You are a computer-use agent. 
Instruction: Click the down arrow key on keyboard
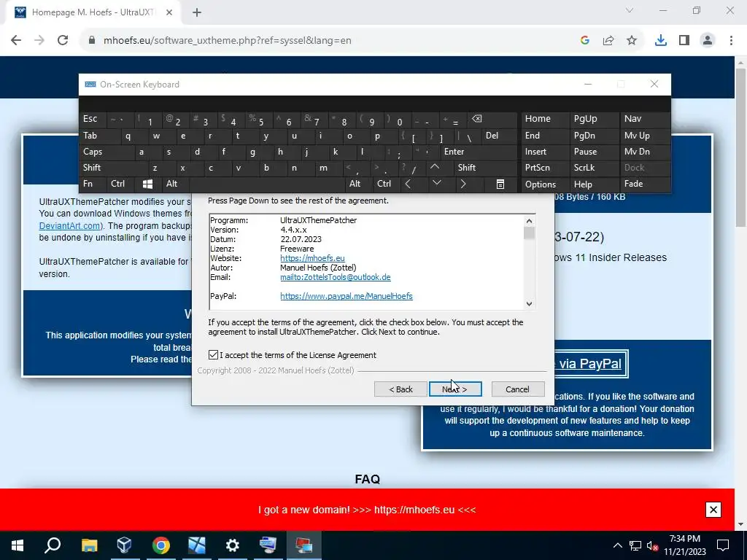click(436, 183)
